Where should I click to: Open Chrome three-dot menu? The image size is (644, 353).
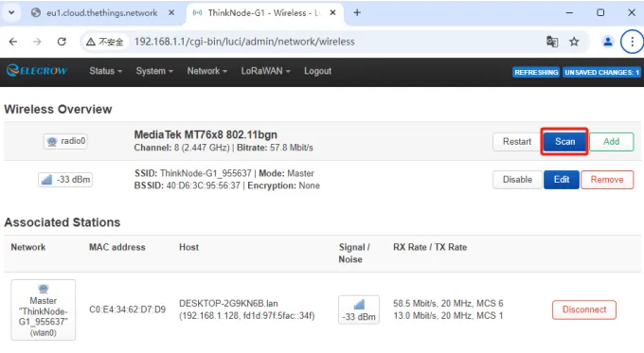coord(632,42)
